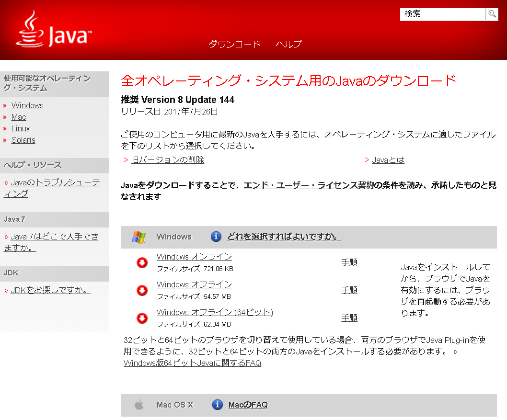The width and height of the screenshot is (507, 420).
Task: Click the 推奨 Version 8 Update 144 heading
Action: click(177, 100)
